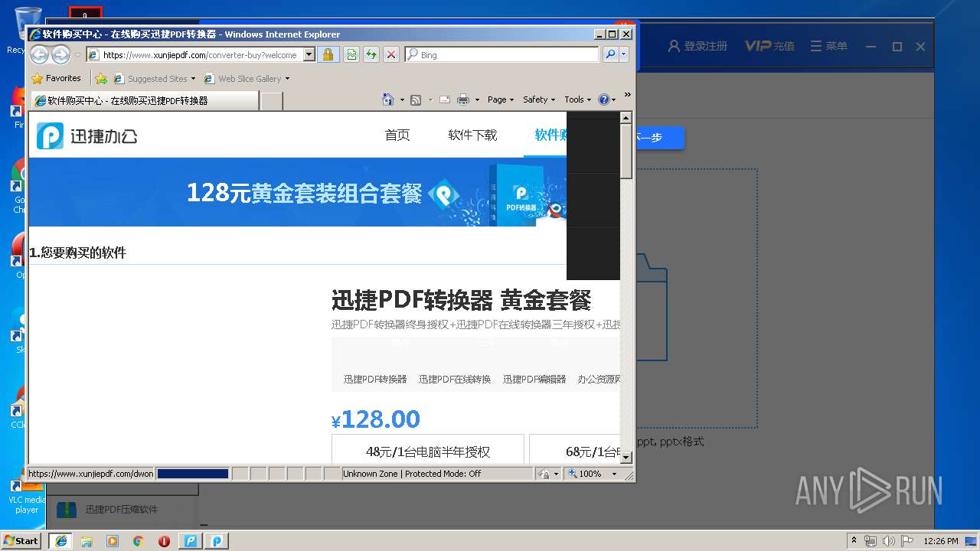
Task: Click the Internet Explorer taskbar icon
Action: coord(60,540)
